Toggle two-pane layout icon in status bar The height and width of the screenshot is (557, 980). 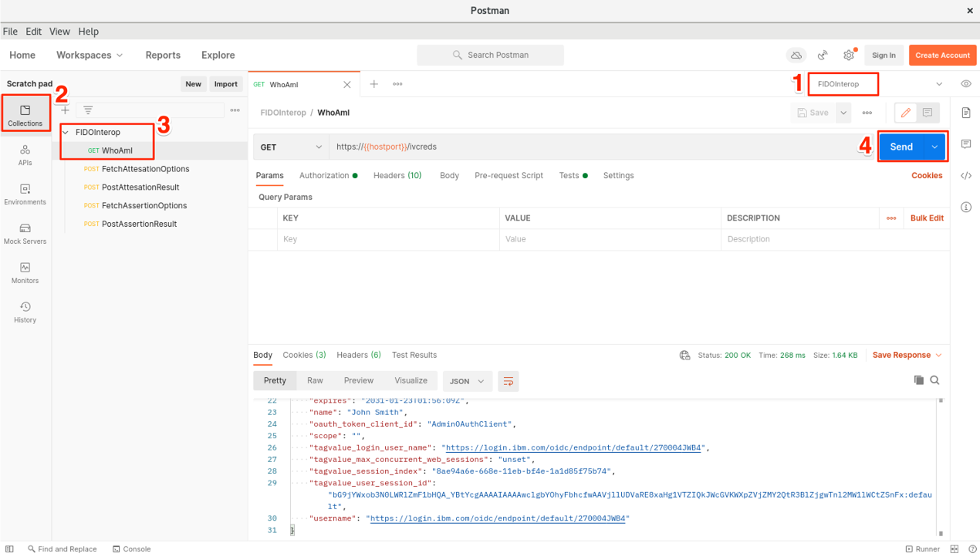(x=955, y=549)
